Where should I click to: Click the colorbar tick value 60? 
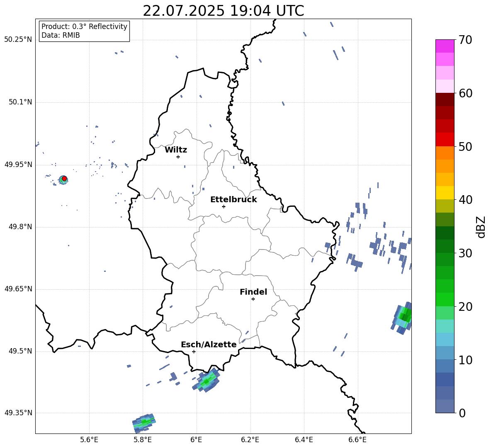(x=465, y=93)
